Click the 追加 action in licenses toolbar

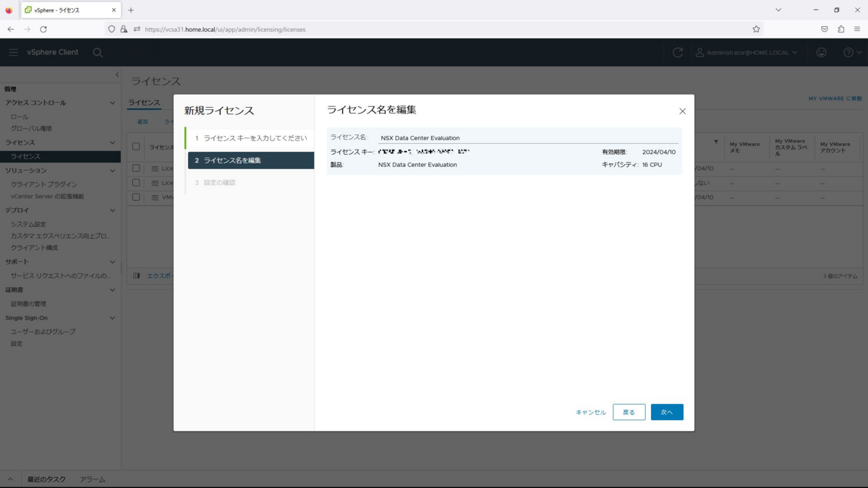[x=142, y=122]
